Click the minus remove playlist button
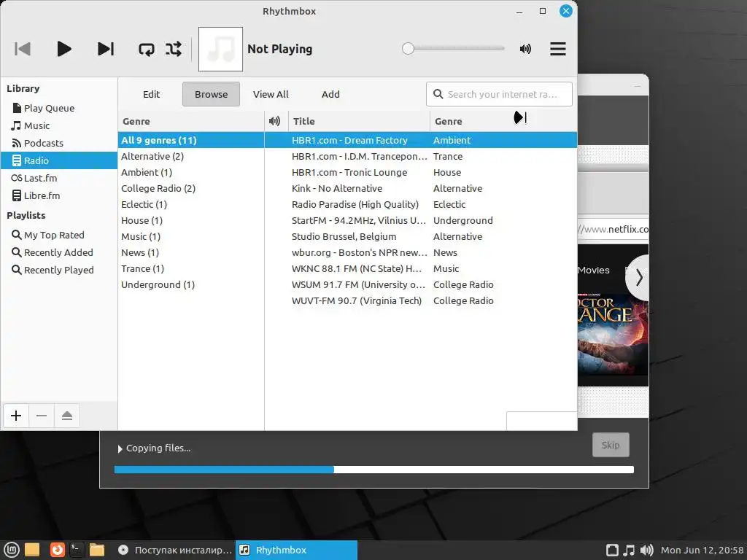This screenshot has width=747, height=560. tap(42, 416)
